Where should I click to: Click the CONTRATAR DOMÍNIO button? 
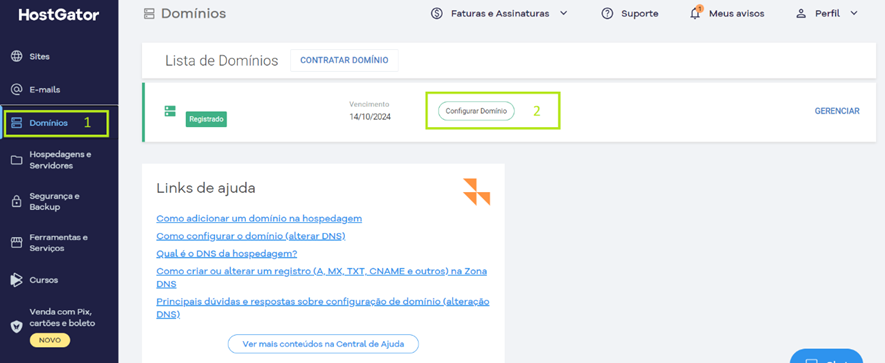344,60
